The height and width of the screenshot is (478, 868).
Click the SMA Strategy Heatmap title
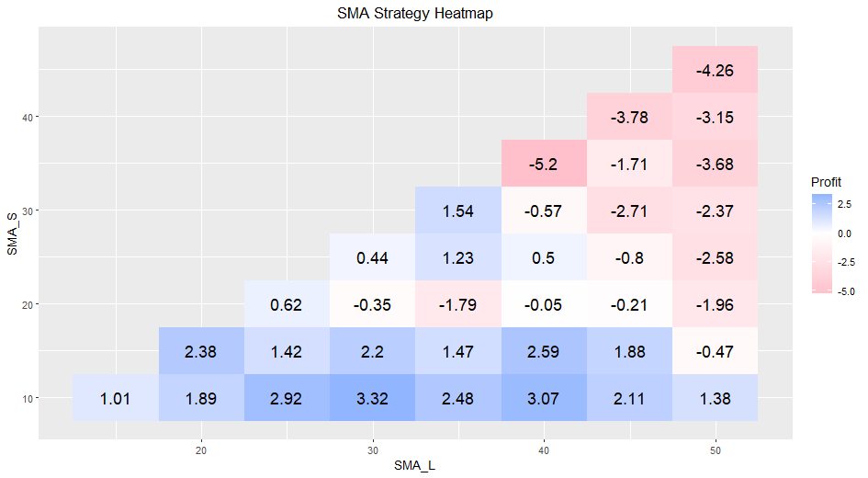click(x=415, y=13)
